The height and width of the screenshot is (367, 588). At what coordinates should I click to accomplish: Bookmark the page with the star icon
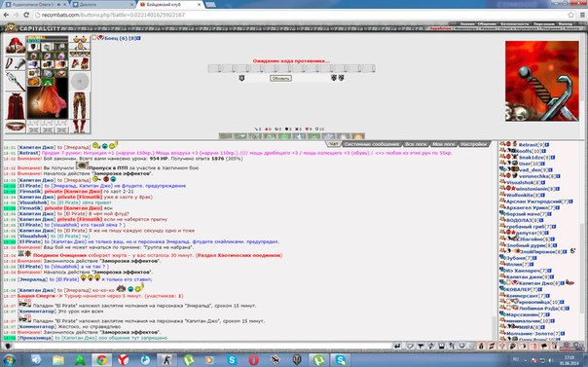click(x=570, y=15)
